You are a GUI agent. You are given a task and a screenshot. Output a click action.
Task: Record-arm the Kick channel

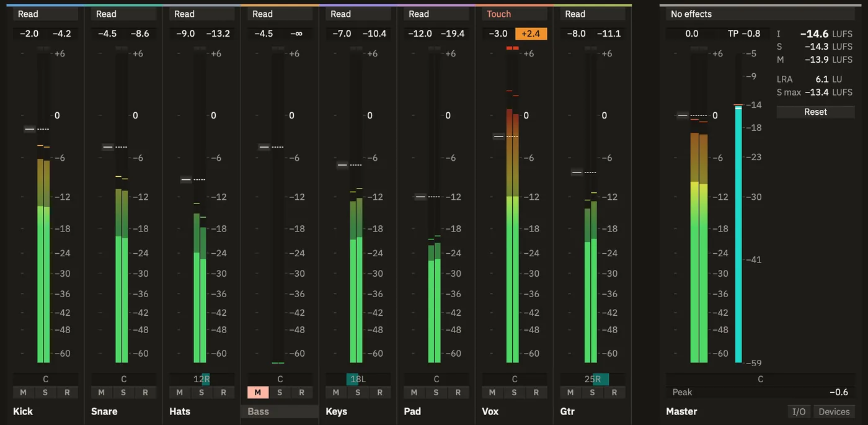(x=67, y=392)
